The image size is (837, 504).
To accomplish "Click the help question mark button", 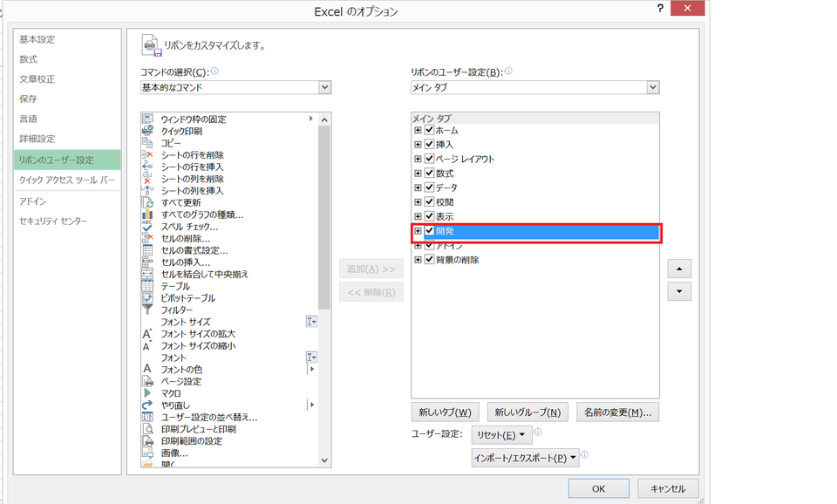I will (x=660, y=8).
